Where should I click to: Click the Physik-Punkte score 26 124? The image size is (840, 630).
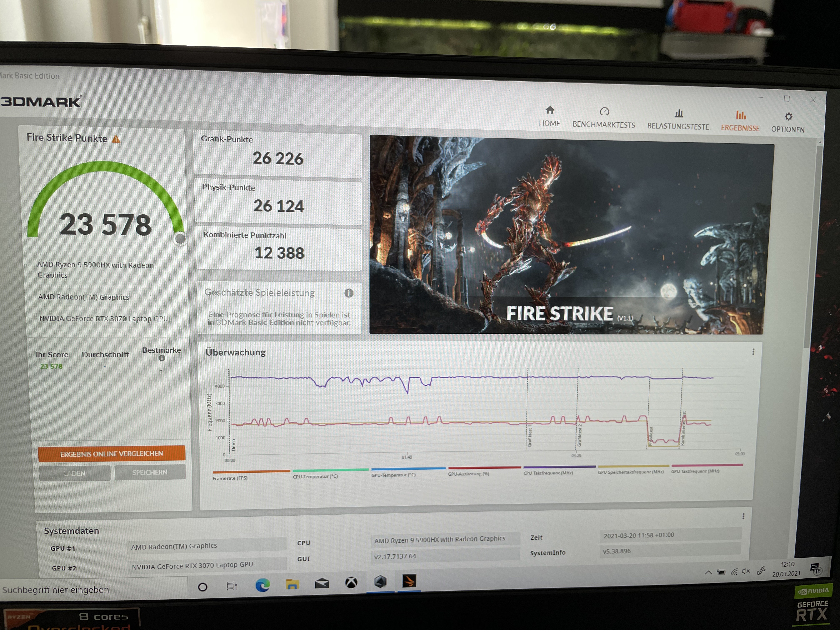pos(278,206)
